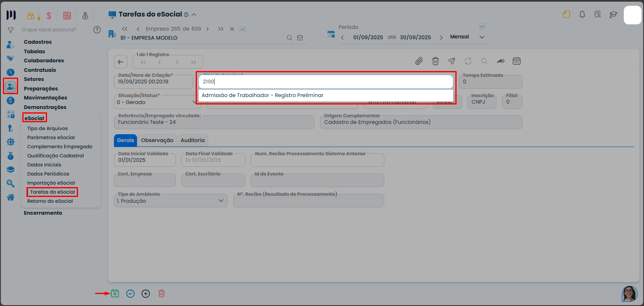Open Parâmetros eSocial in the sidebar
The image size is (644, 306).
pyautogui.click(x=51, y=138)
